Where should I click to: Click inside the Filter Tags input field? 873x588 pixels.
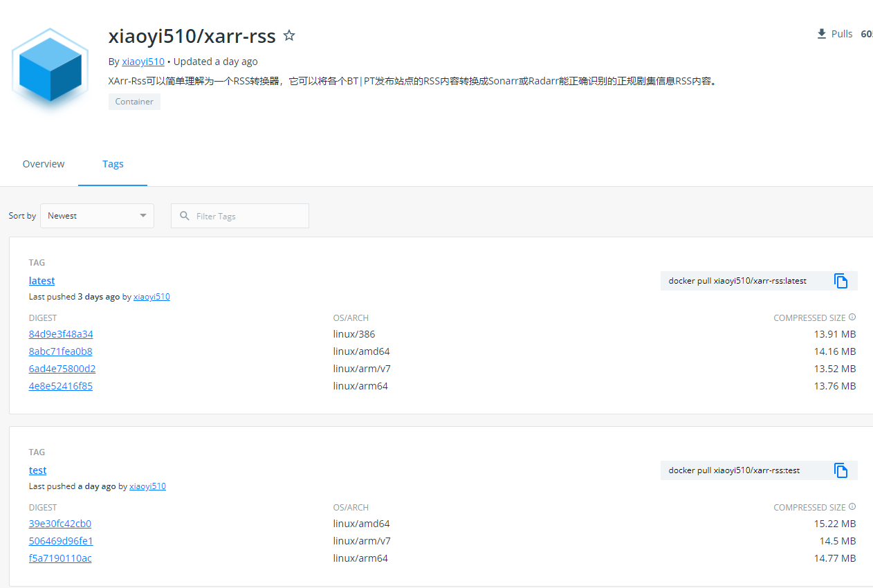click(x=242, y=215)
